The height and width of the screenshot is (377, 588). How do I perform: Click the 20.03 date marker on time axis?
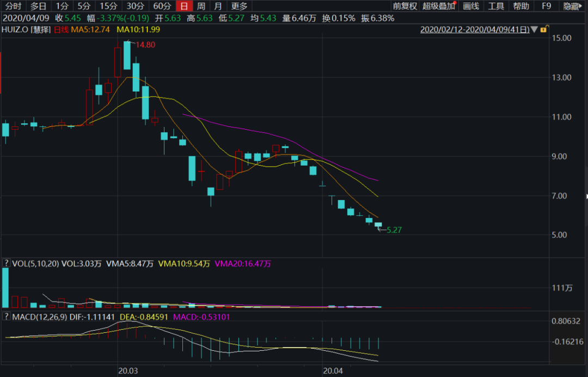128,370
